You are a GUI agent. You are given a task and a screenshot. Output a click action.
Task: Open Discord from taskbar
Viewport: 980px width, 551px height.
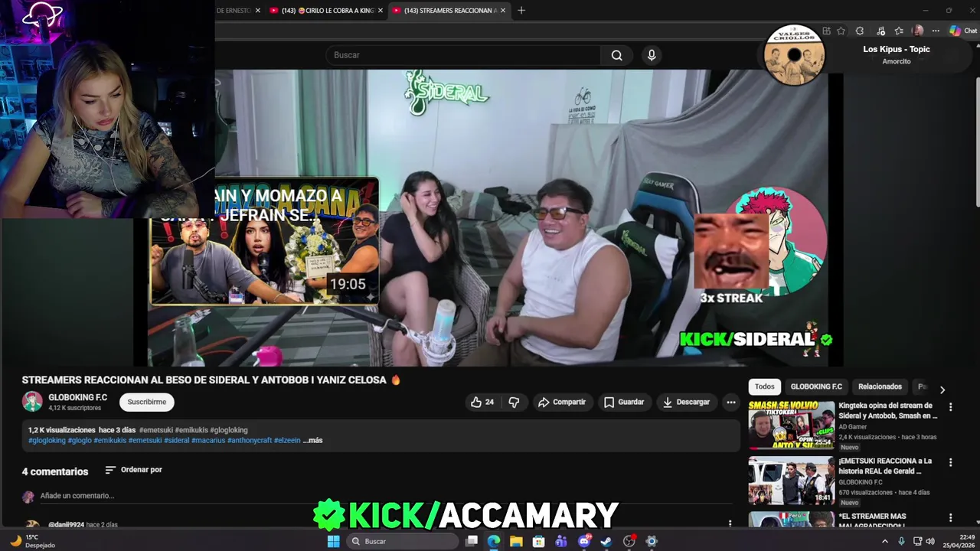pos(584,541)
